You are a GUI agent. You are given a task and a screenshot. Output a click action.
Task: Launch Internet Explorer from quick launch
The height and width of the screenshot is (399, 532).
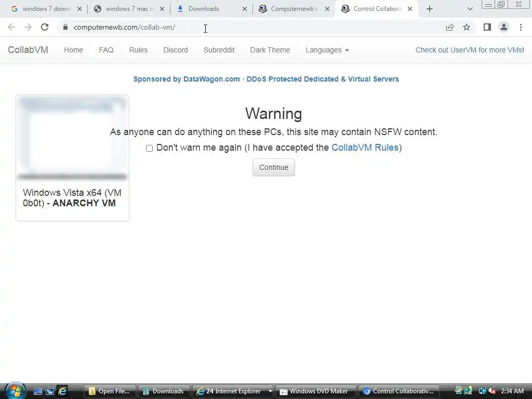tap(62, 391)
